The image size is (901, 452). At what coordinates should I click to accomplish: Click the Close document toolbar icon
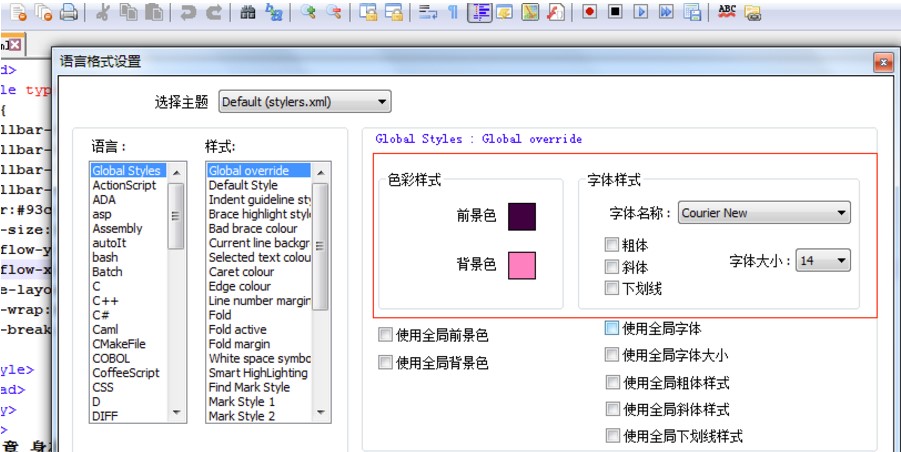pyautogui.click(x=18, y=12)
